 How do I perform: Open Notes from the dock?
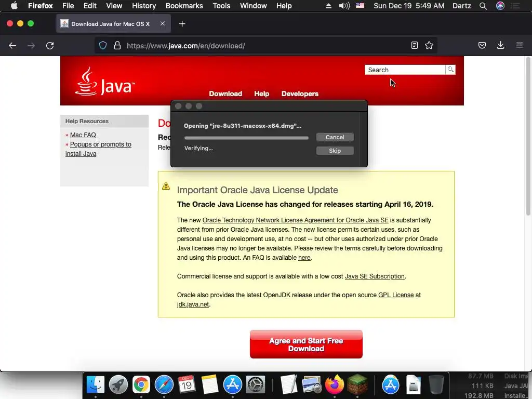point(210,384)
